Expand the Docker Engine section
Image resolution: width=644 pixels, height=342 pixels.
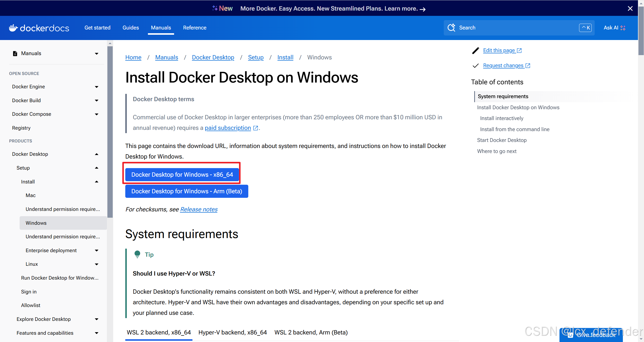click(97, 87)
